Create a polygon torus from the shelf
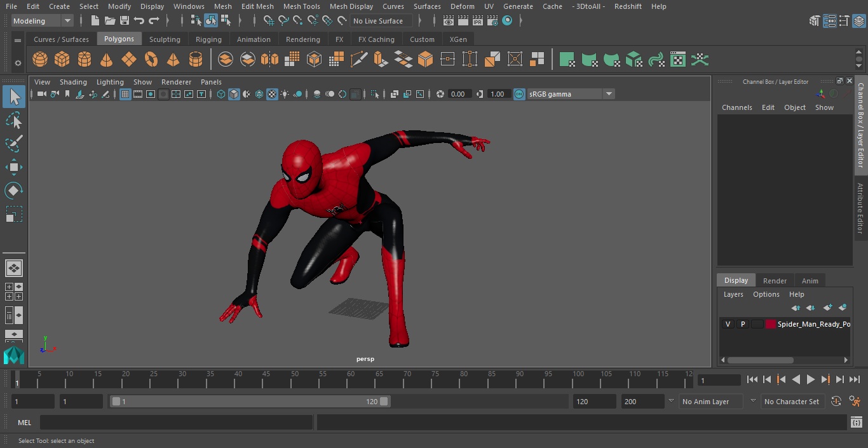This screenshot has width=868, height=448. point(151,60)
